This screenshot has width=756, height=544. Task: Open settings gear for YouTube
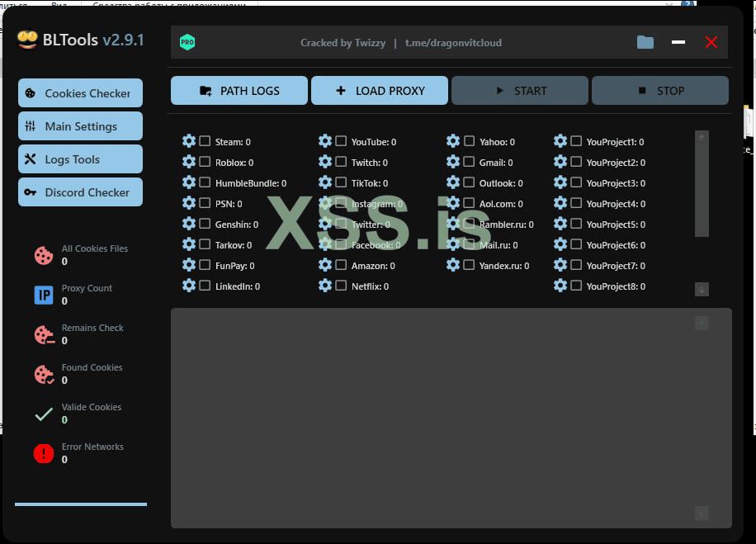tap(325, 141)
